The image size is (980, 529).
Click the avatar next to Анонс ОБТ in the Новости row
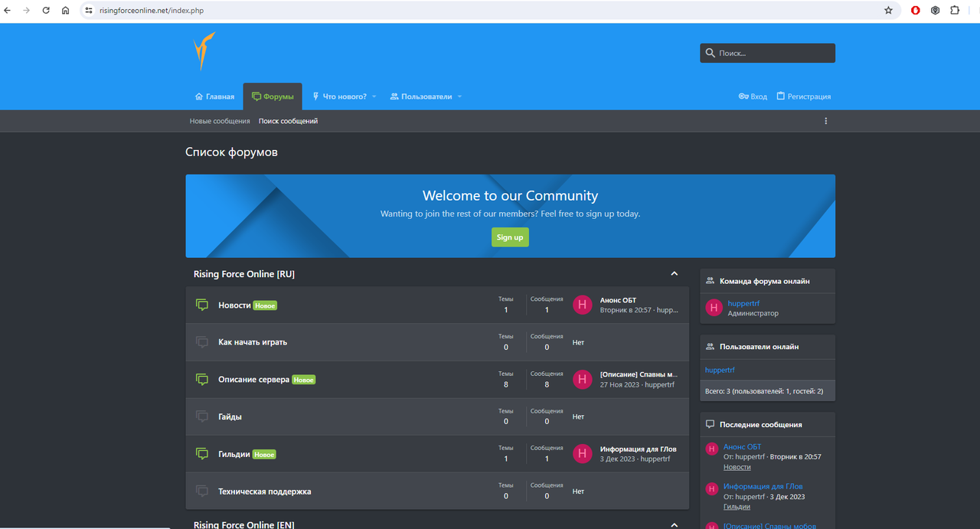coord(583,305)
